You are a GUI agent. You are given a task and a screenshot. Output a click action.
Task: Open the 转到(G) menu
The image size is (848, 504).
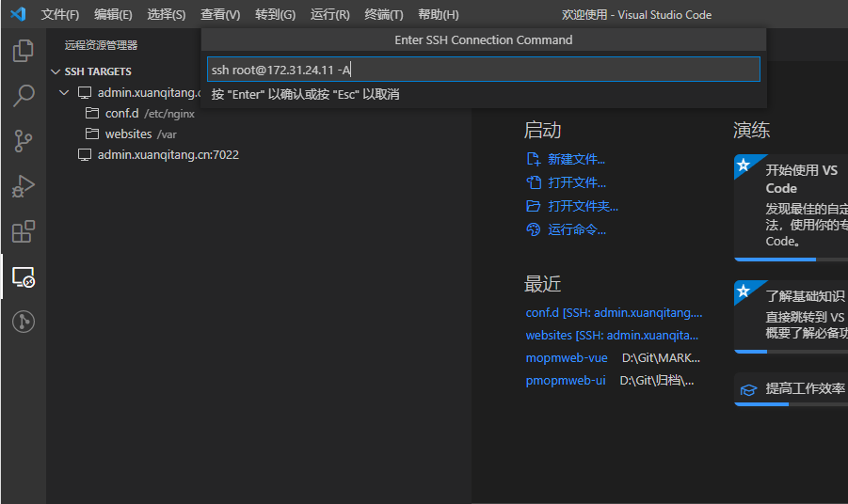tap(275, 15)
